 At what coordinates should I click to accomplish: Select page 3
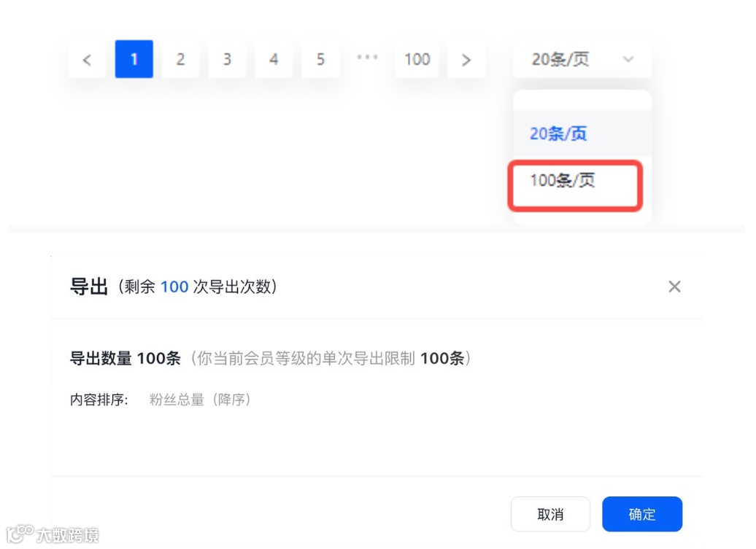[x=227, y=59]
